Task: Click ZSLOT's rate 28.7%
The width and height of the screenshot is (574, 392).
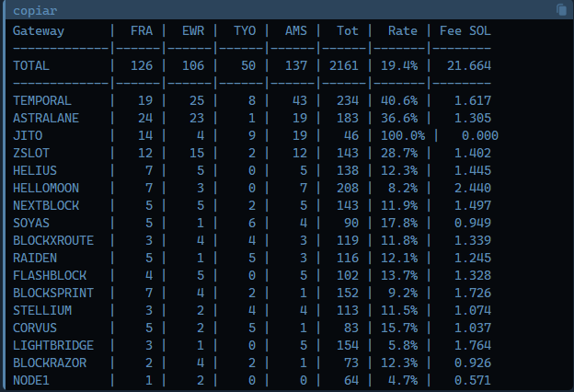Action: click(x=399, y=153)
